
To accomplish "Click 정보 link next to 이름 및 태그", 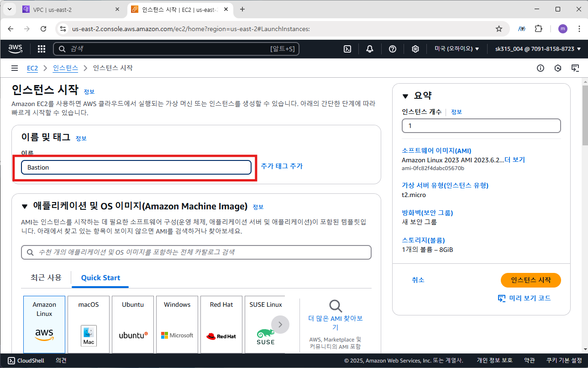I will [x=81, y=138].
